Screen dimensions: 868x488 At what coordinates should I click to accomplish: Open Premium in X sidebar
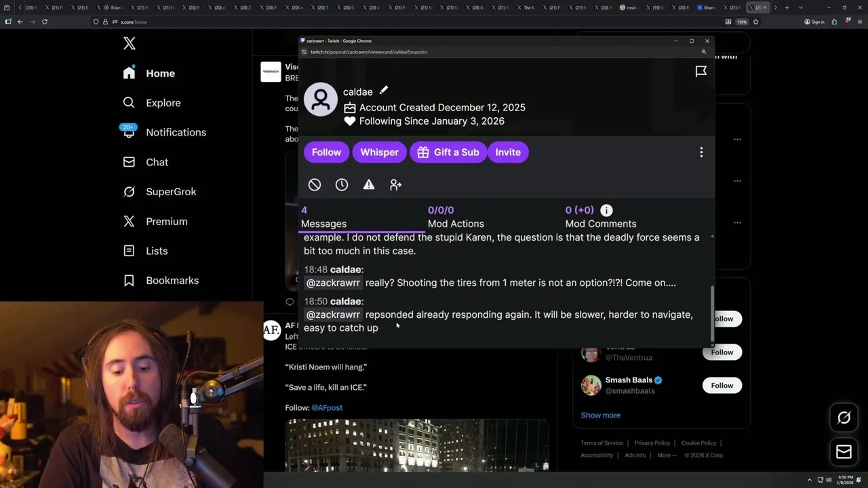coord(155,222)
